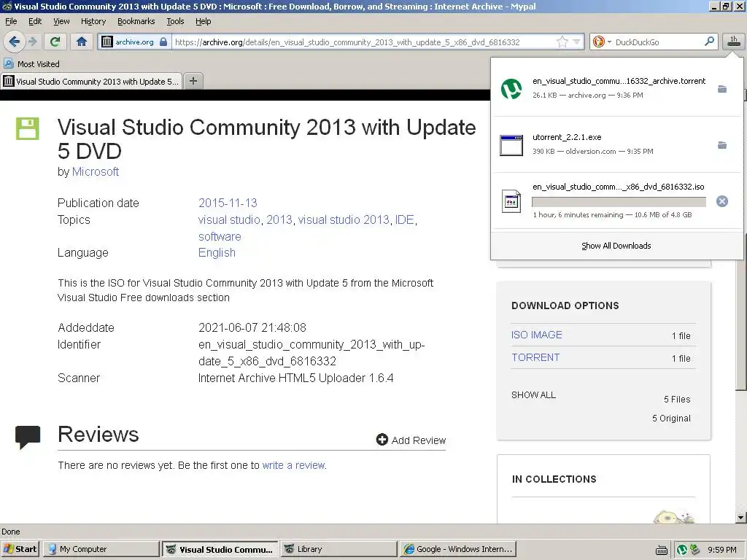
Task: Click the uTorrent file icon in downloads
Action: (511, 89)
